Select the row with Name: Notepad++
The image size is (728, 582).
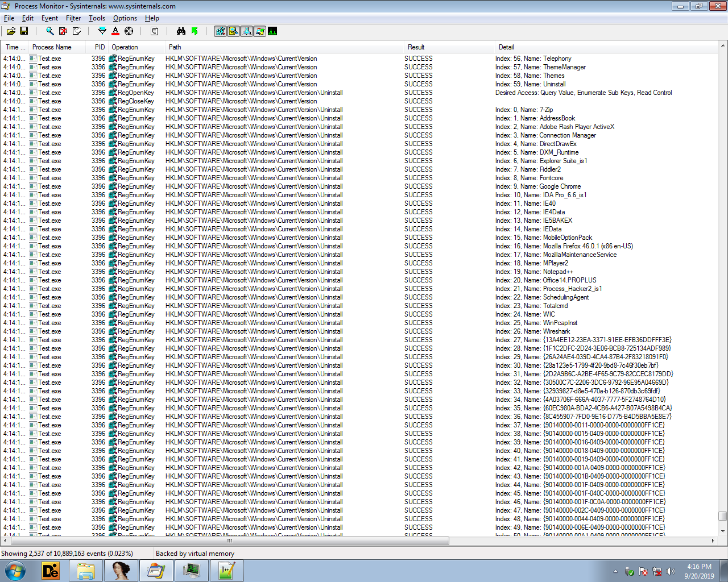point(359,272)
